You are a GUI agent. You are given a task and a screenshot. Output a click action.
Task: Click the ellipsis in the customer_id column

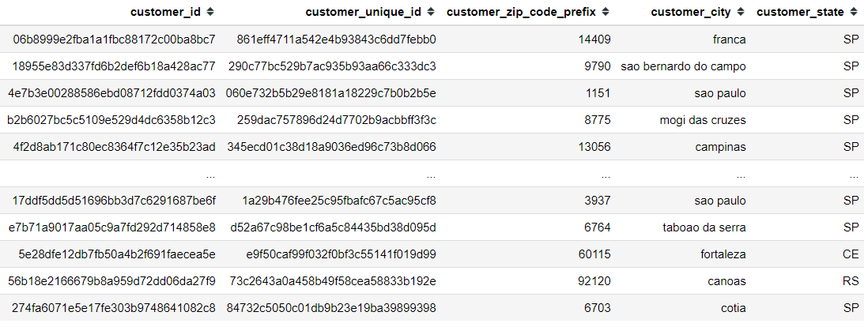[209, 174]
